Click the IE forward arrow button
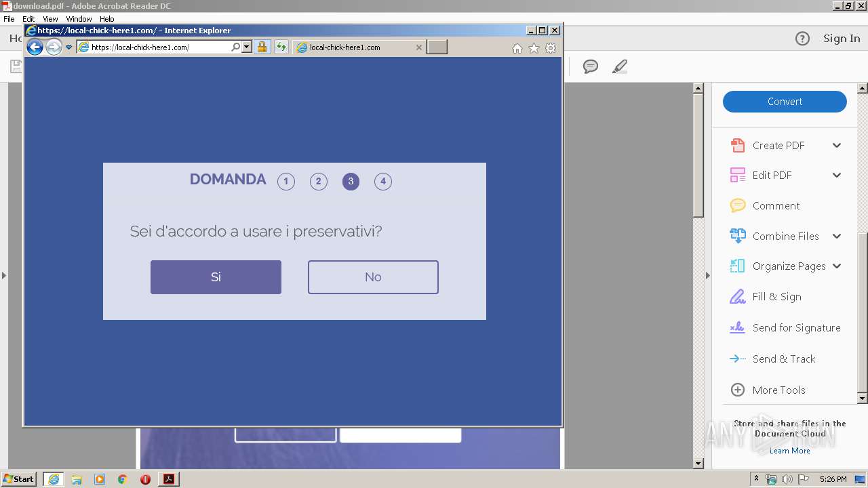Image resolution: width=868 pixels, height=488 pixels. pos(54,47)
